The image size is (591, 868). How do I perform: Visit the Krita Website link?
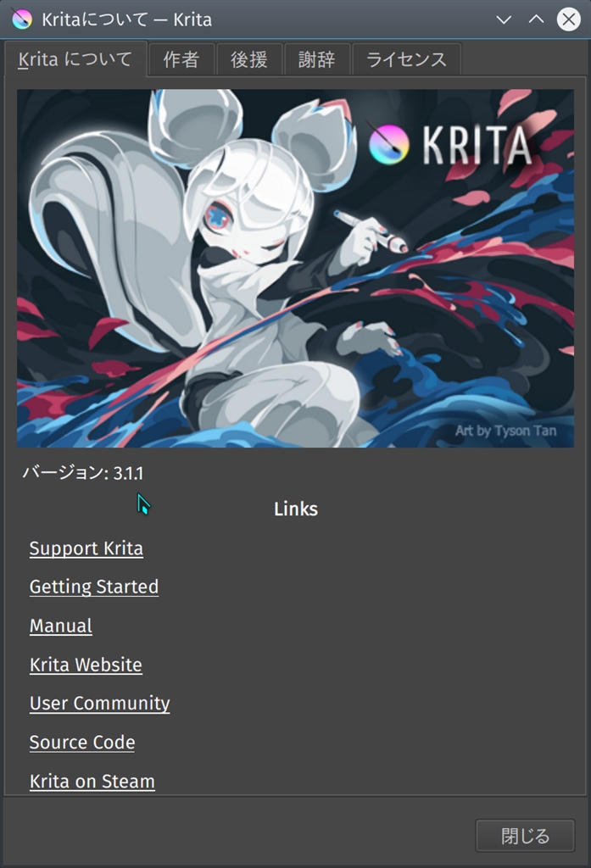point(86,665)
